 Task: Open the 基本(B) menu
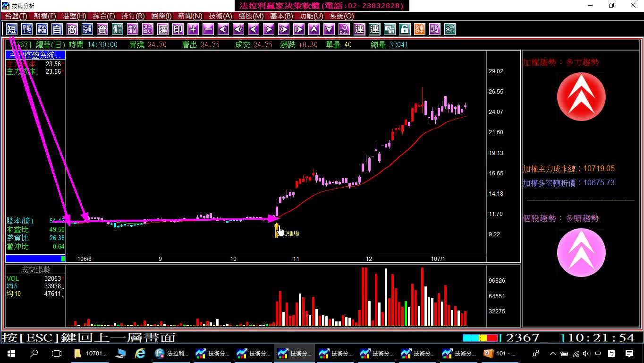(282, 16)
